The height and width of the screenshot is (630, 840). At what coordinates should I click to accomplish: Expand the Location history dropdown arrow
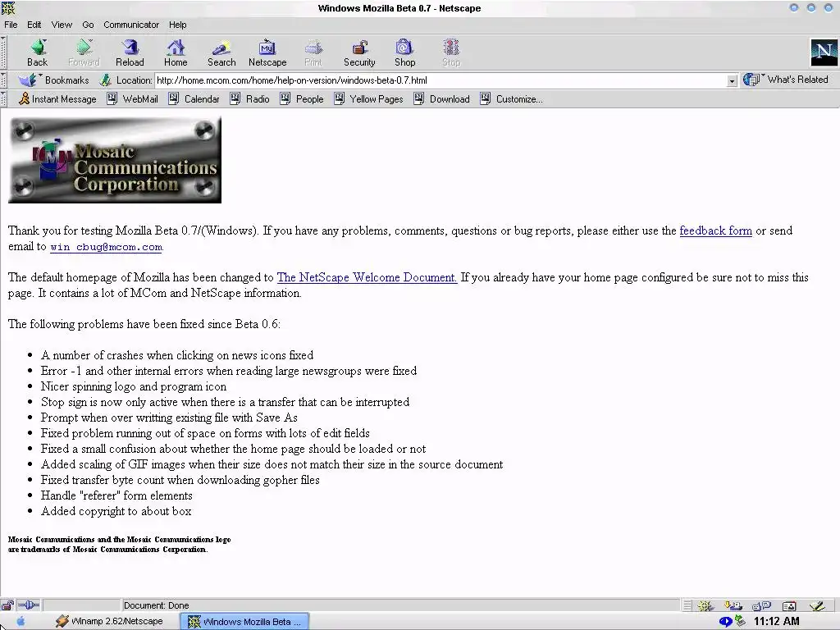click(x=732, y=81)
